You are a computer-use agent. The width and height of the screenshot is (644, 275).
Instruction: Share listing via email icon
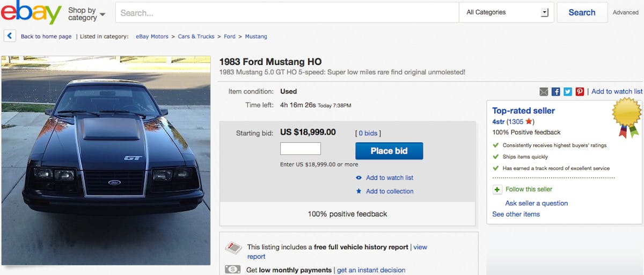[544, 92]
